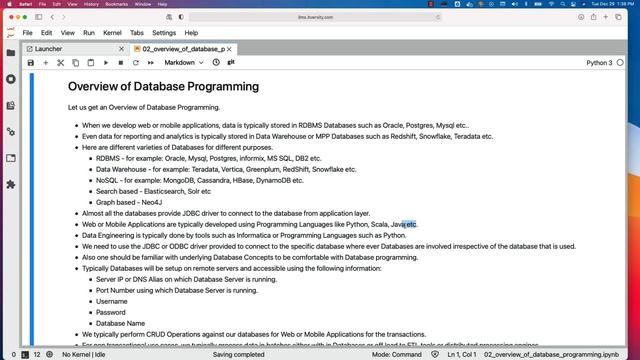Click Ln 1, Col 1 status entry
The image size is (640, 360).
462,355
